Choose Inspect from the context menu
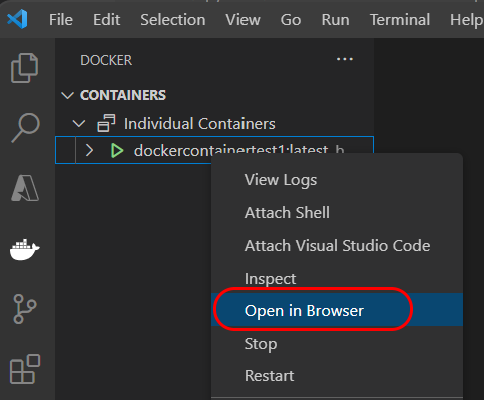Screen dimensions: 484x400 point(270,279)
